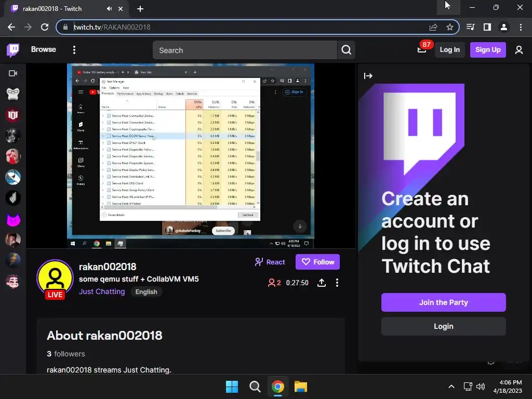Open the clock showing 4:06 PM
Image resolution: width=532 pixels, height=399 pixels.
(508, 387)
